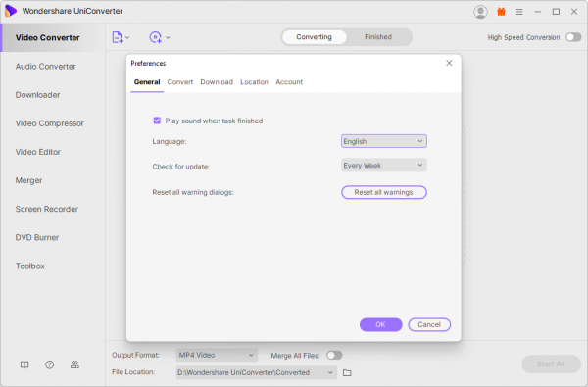Open the user guide book icon
Screen dimensions: 588x387
[x=24, y=364]
